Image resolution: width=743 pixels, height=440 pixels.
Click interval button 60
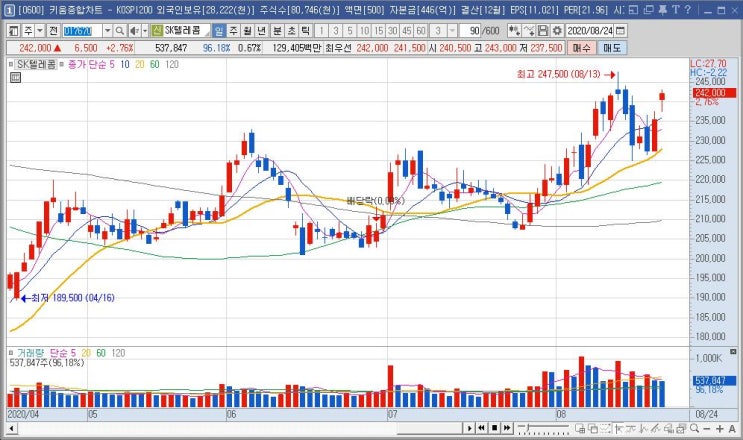coord(421,31)
